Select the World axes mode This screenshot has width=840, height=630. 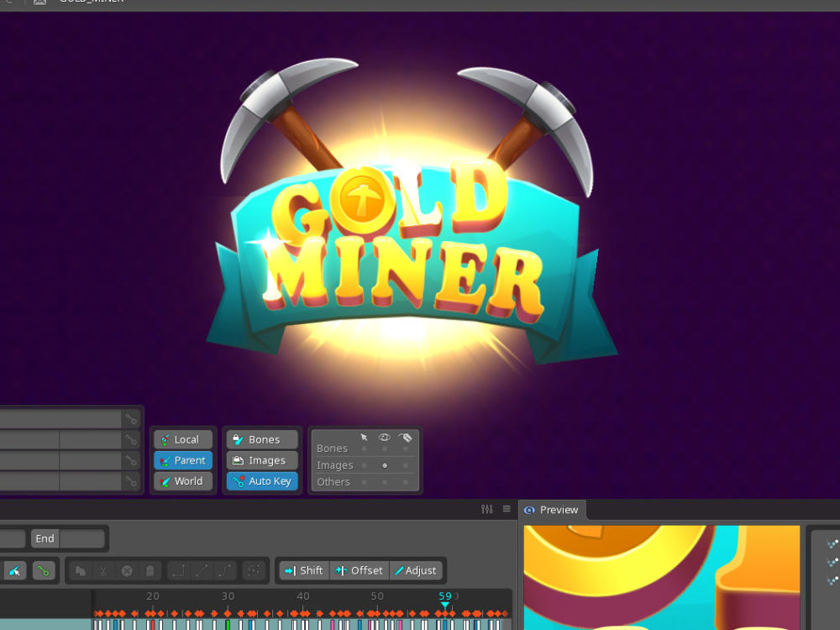(x=183, y=481)
